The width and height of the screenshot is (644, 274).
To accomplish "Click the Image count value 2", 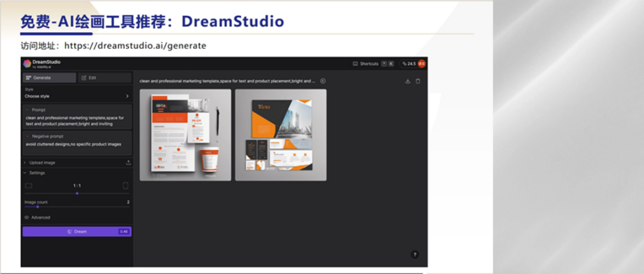I will tap(128, 202).
